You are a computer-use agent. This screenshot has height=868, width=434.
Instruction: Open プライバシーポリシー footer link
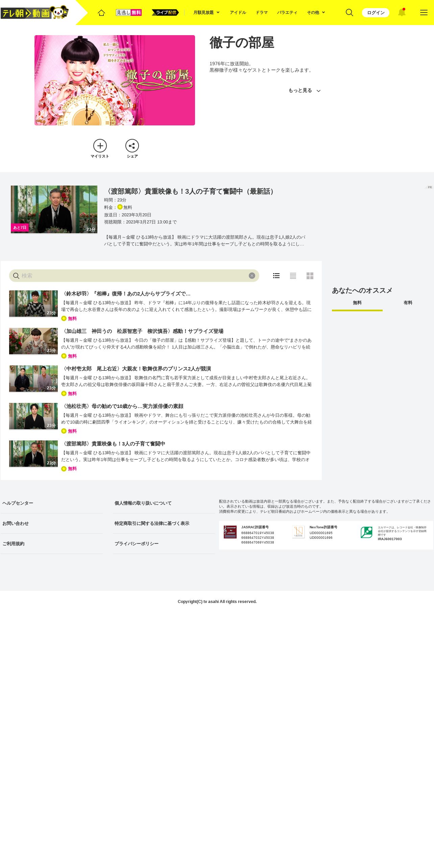(x=137, y=544)
